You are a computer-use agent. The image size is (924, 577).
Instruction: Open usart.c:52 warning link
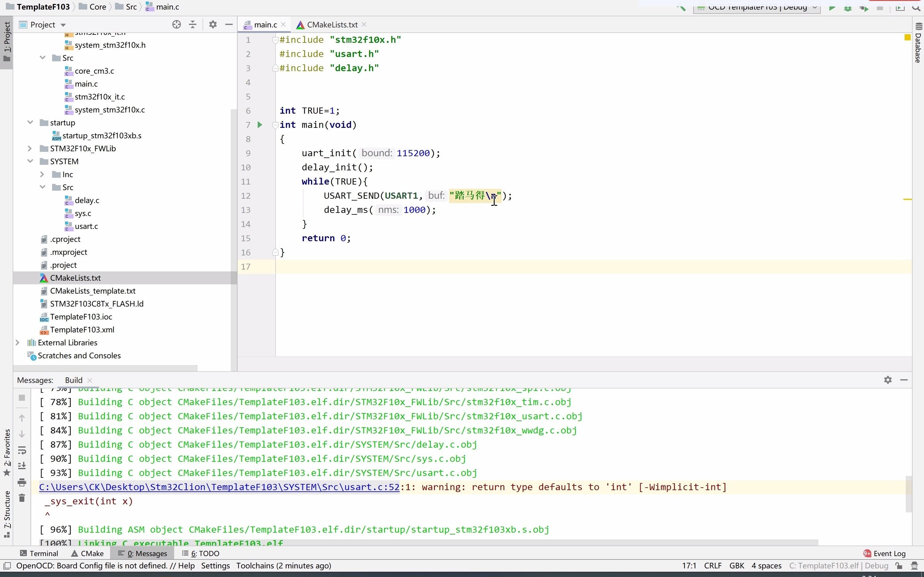pyautogui.click(x=219, y=487)
